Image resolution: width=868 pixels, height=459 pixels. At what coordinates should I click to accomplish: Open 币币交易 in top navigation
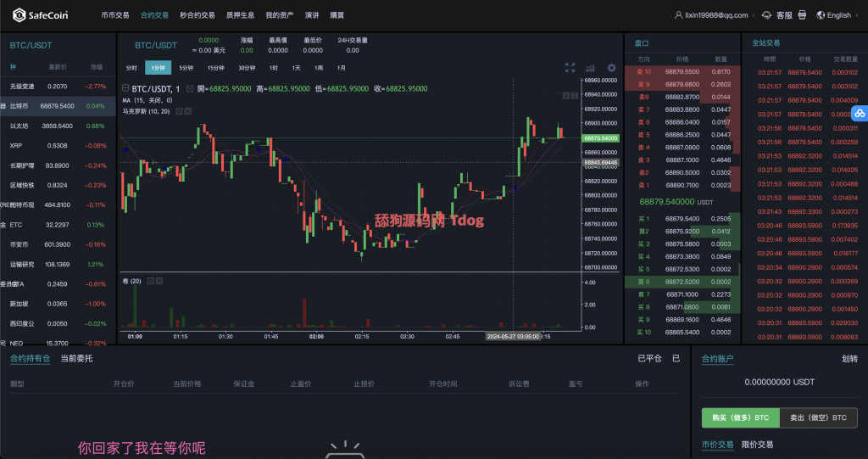point(115,15)
